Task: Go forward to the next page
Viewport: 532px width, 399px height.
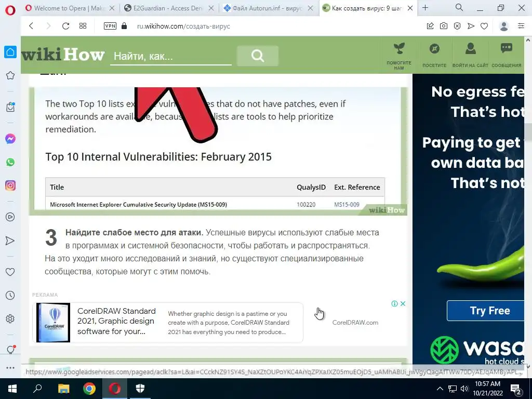Action: (x=48, y=26)
